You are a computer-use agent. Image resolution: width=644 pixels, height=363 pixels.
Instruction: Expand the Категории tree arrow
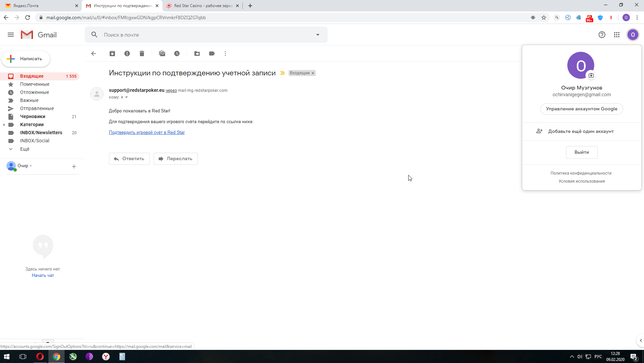pos(4,124)
